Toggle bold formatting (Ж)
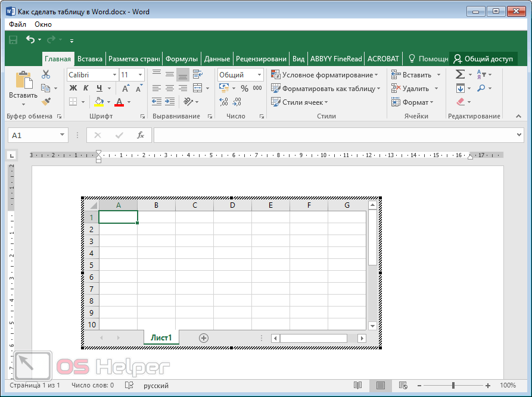 73,88
